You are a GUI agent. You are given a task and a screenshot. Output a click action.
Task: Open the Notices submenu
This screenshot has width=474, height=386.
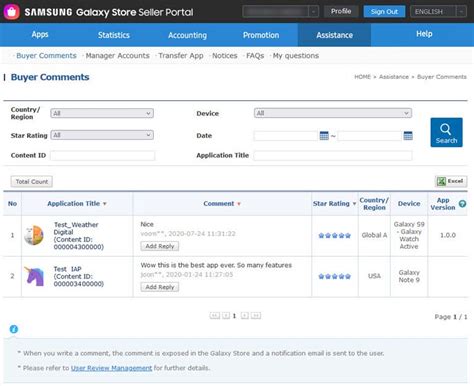225,56
